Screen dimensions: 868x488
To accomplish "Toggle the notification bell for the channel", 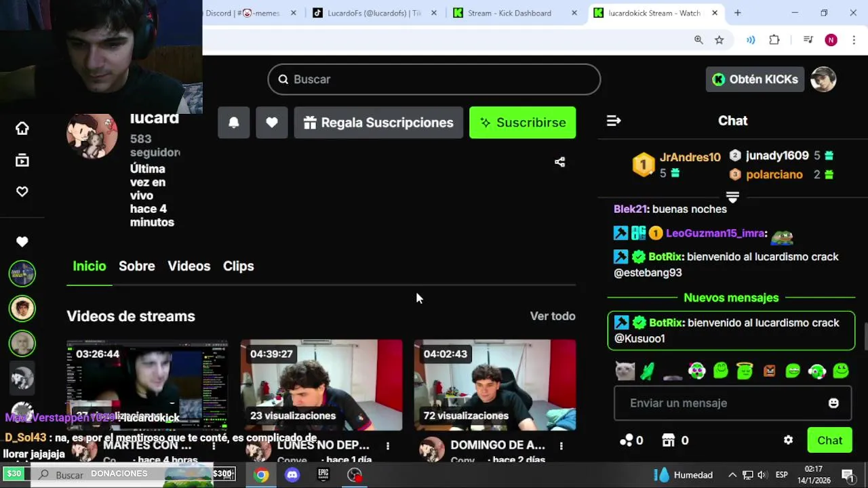I will tap(234, 123).
